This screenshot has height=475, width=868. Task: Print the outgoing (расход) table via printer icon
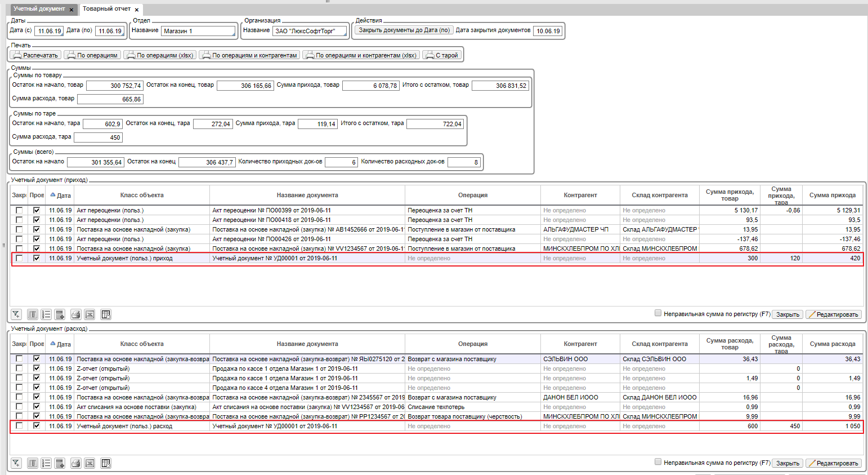pos(75,463)
